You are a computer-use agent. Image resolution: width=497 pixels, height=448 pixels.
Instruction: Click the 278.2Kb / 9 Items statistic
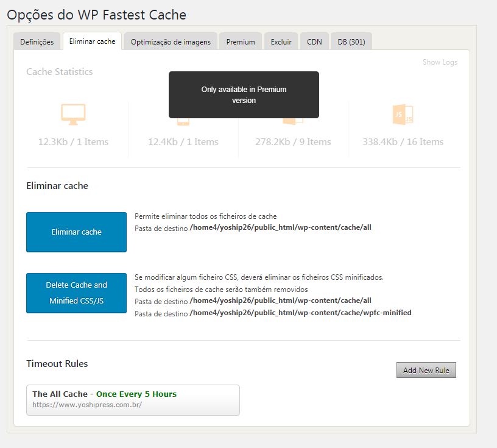tap(293, 141)
